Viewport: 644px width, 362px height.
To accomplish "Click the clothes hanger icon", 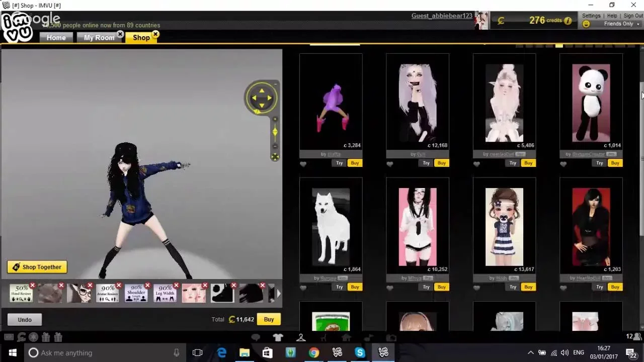I will point(301,338).
